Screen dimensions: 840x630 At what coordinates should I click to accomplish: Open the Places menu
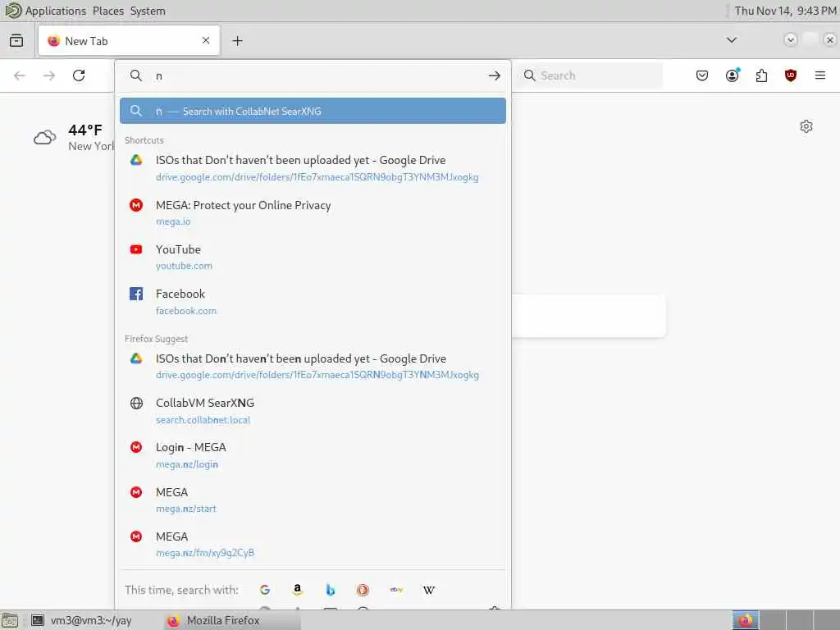coord(107,11)
